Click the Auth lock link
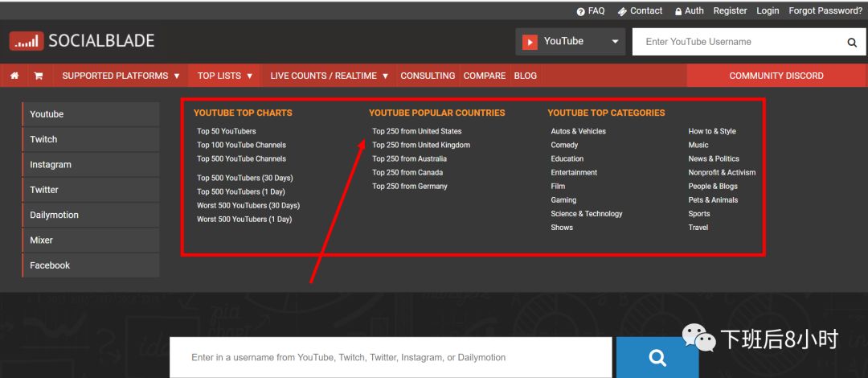This screenshot has height=378, width=868. 689,11
